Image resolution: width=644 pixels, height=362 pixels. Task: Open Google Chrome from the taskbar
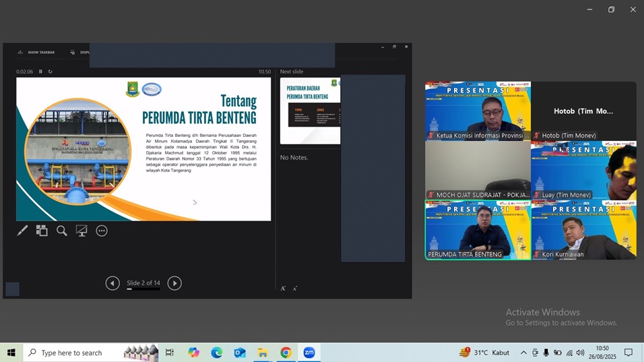286,353
